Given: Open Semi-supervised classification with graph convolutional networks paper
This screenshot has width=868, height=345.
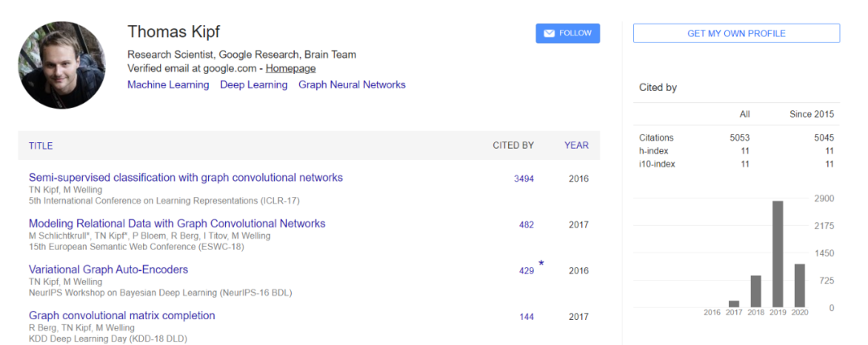Looking at the screenshot, I should 186,178.
